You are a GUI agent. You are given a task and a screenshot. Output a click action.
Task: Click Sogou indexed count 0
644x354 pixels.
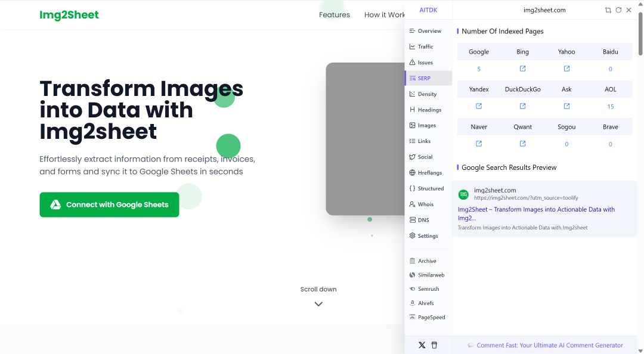point(566,144)
